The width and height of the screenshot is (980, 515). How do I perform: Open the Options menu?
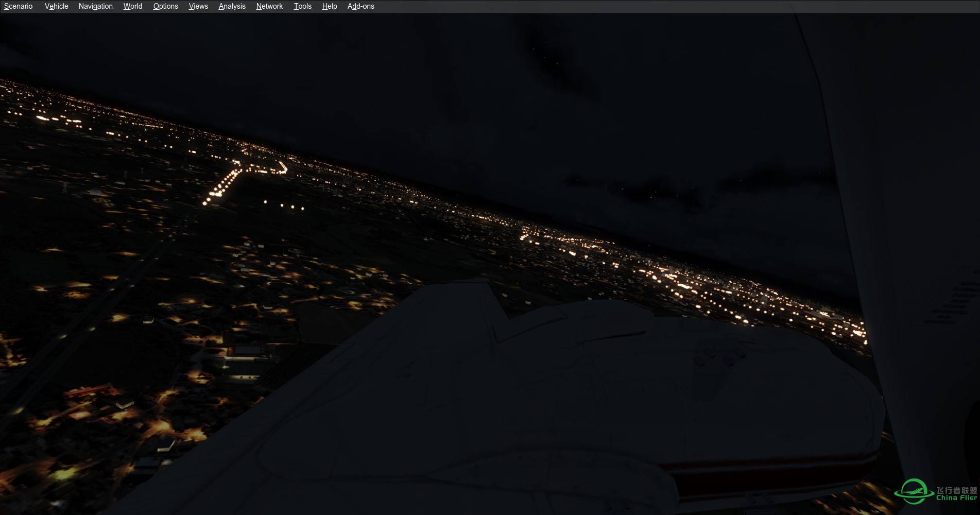tap(165, 6)
